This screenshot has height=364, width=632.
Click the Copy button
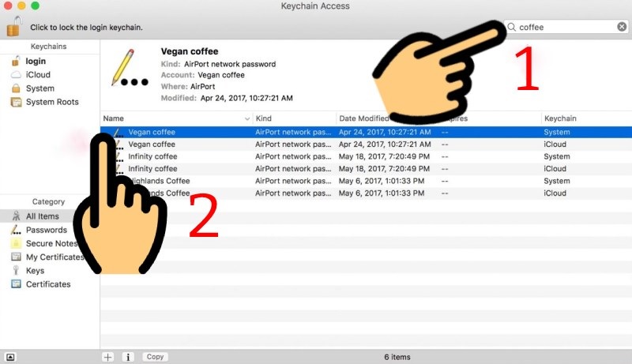(155, 357)
